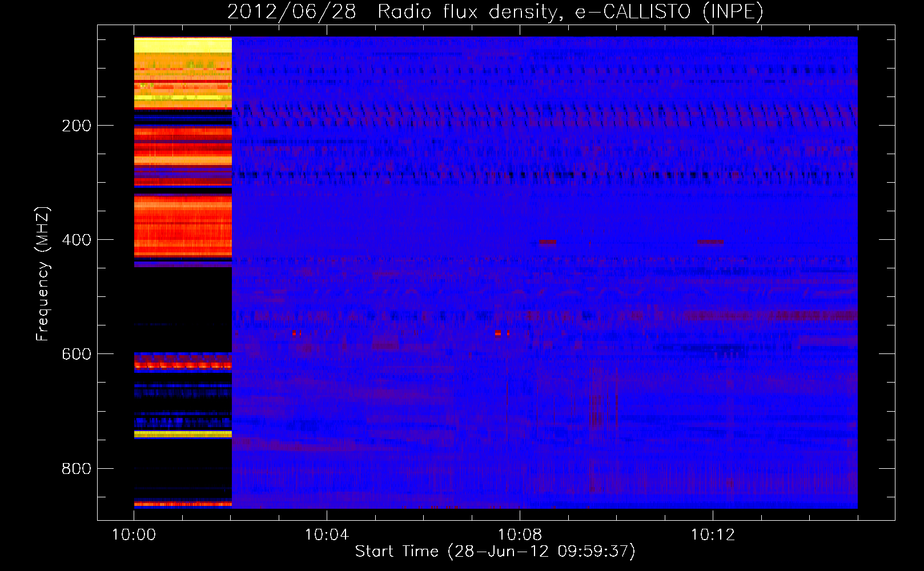Click the 10:12 time tick label

tap(713, 535)
